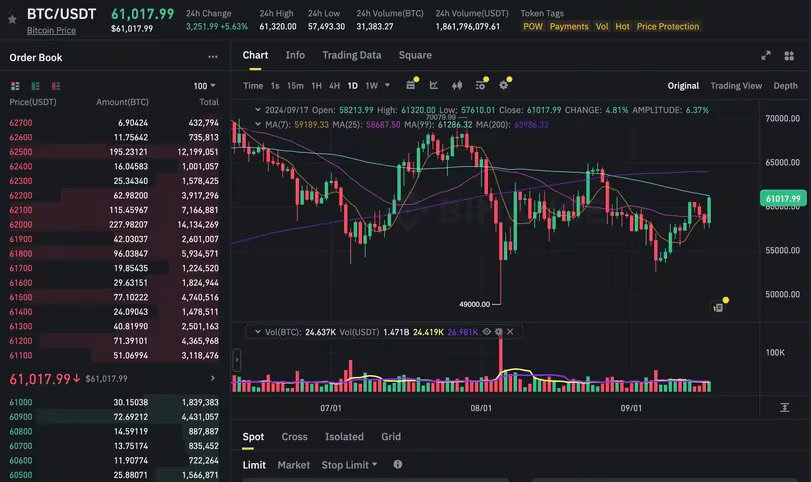The height and width of the screenshot is (482, 811).
Task: Select the Cross margin tab
Action: 294,436
